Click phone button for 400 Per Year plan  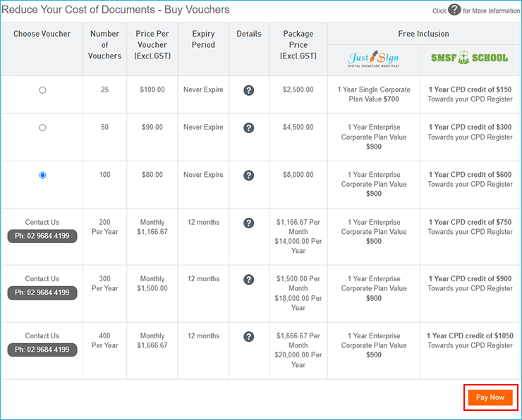pos(42,350)
